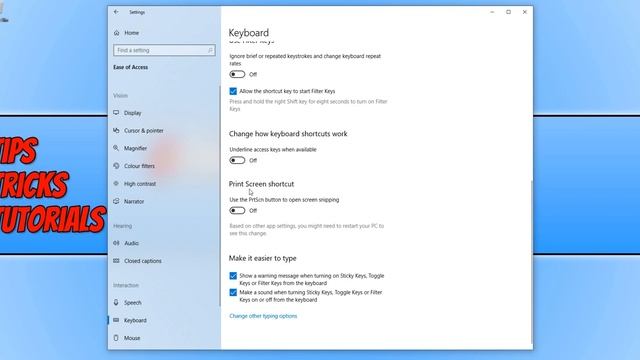The height and width of the screenshot is (360, 640).
Task: Toggle Underline access keys switch
Action: click(237, 160)
